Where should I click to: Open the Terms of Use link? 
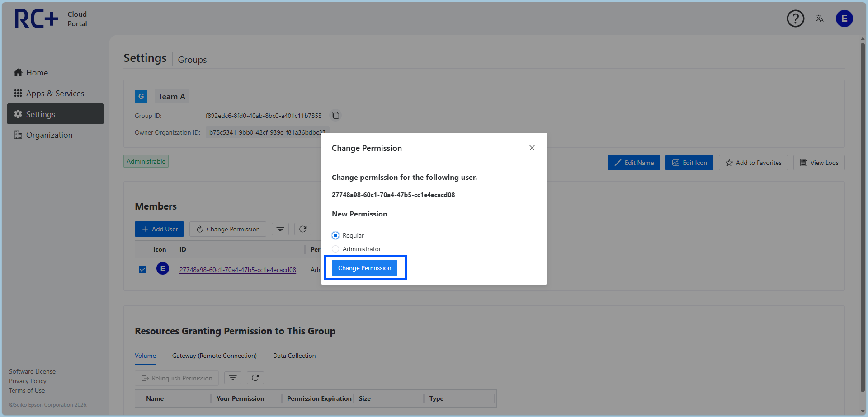click(27, 390)
